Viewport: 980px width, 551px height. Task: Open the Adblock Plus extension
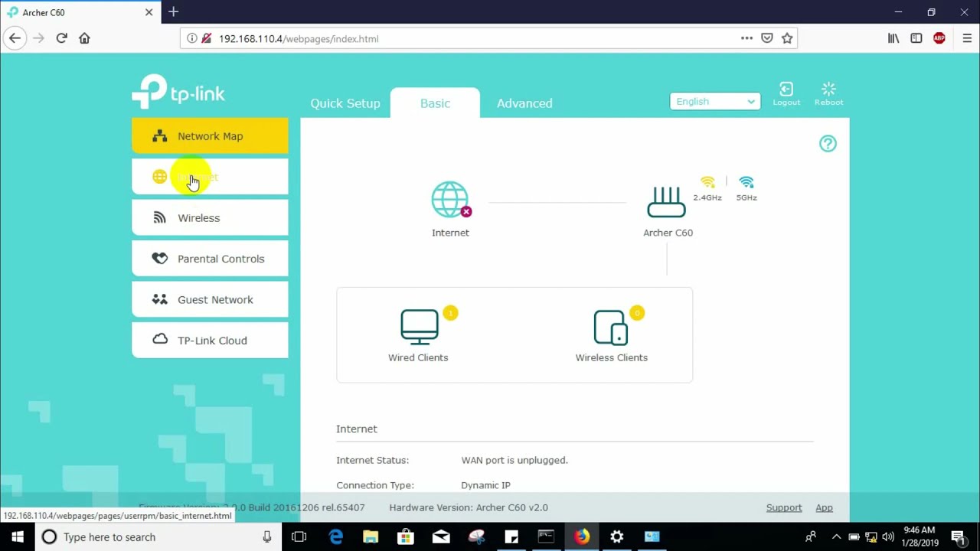coord(939,38)
